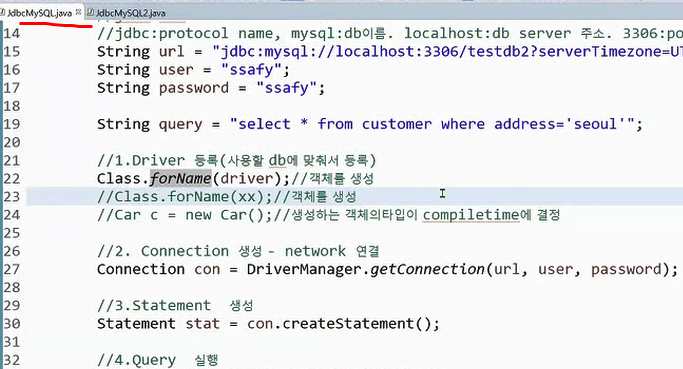Click the "//2. Connection 생성" comment
The height and width of the screenshot is (369, 683).
click(x=238, y=251)
